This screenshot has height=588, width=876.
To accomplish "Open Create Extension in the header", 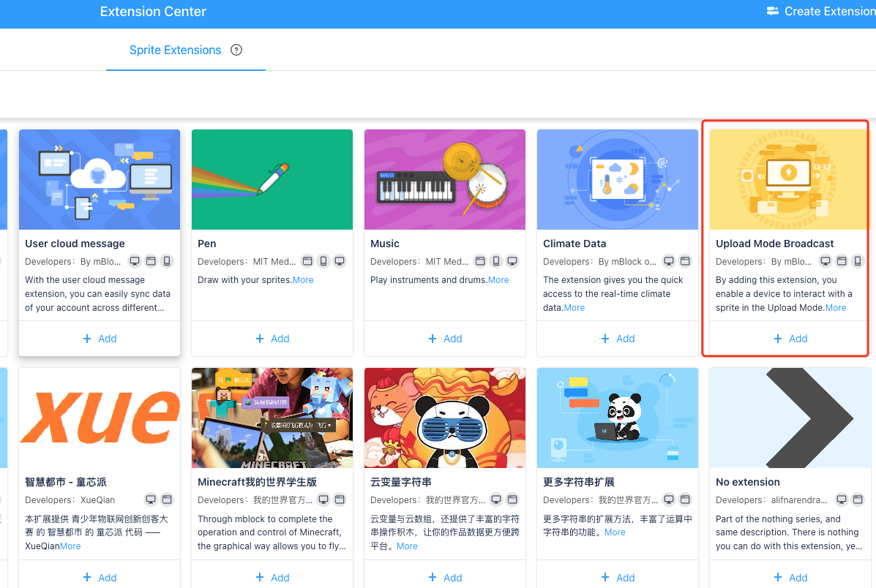I will coord(820,11).
